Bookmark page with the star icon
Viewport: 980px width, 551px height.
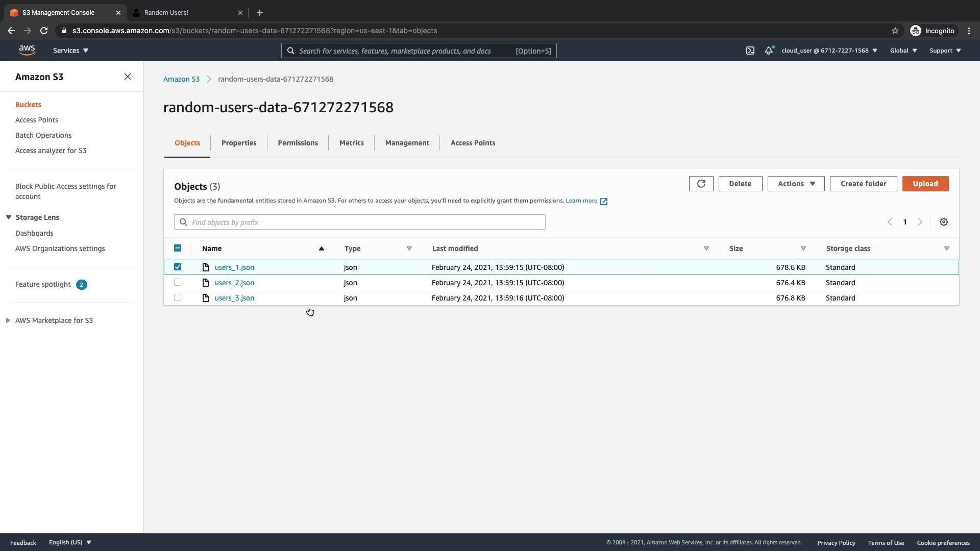[895, 31]
